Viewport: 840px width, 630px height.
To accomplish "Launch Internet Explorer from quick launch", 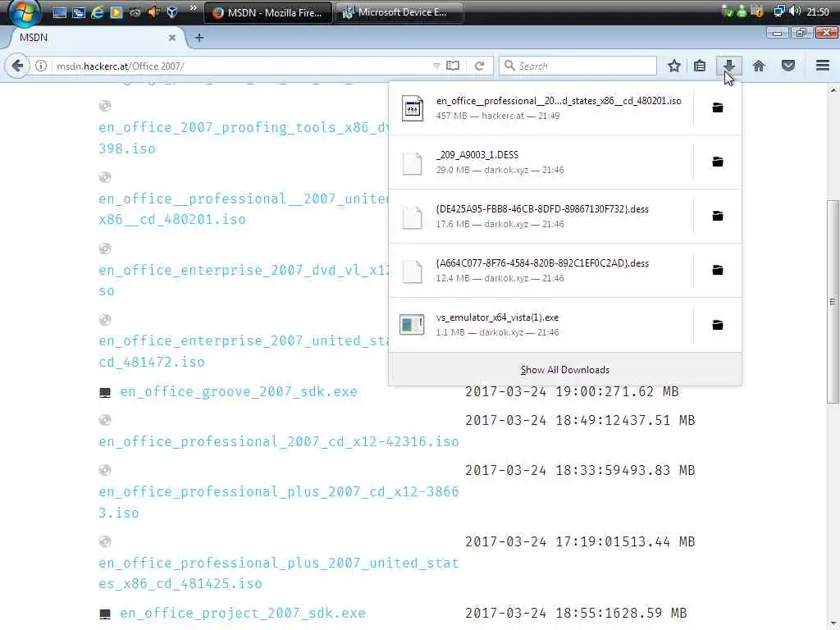I will pyautogui.click(x=97, y=12).
